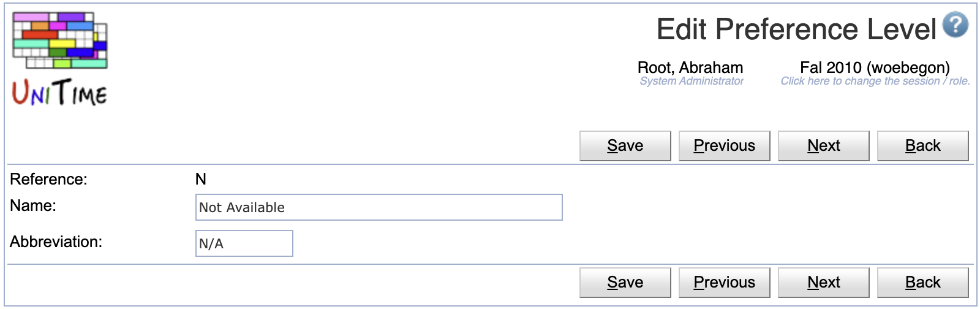Viewport: 980px width, 309px height.
Task: Click 'Click here to change the session / role'
Action: click(875, 81)
